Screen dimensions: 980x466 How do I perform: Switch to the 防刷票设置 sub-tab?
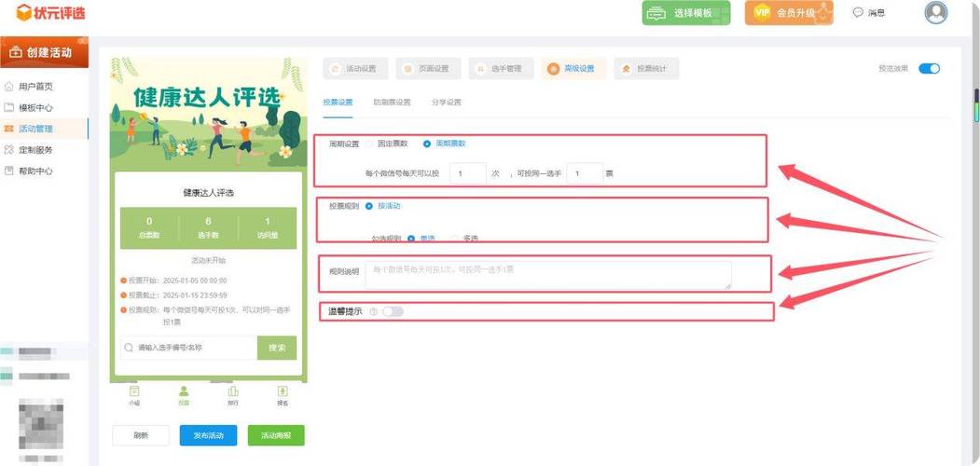[392, 103]
